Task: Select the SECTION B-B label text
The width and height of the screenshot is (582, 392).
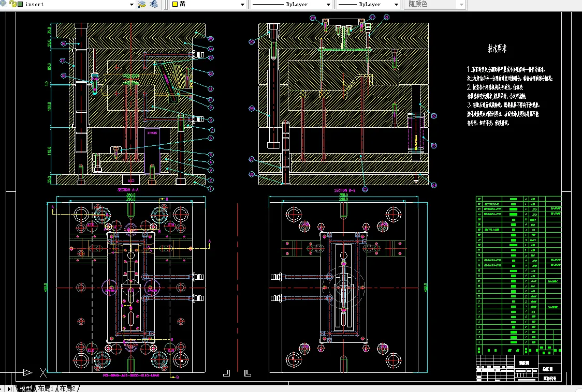Action: click(x=345, y=190)
